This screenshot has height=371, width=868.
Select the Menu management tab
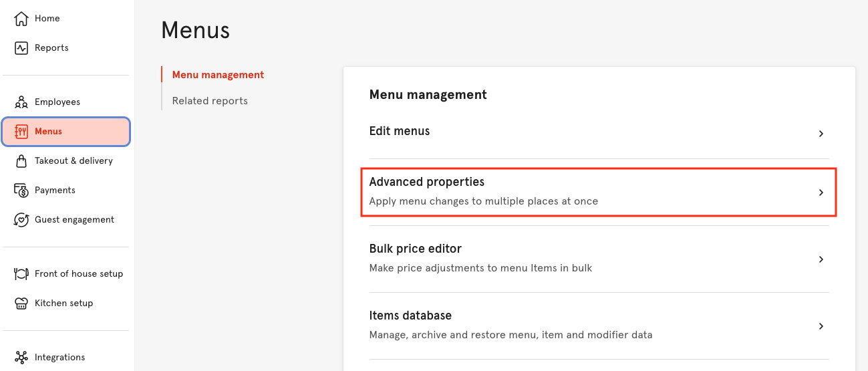[x=218, y=75]
